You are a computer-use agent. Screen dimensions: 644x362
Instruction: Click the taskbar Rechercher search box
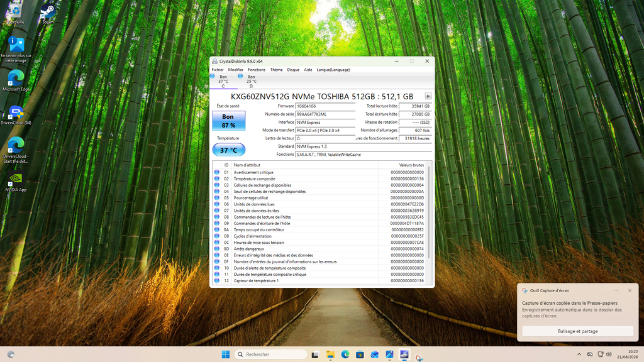pos(270,354)
